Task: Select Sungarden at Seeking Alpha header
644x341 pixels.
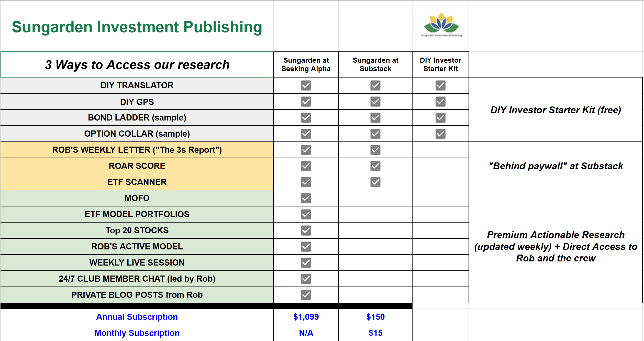Action: coord(306,64)
